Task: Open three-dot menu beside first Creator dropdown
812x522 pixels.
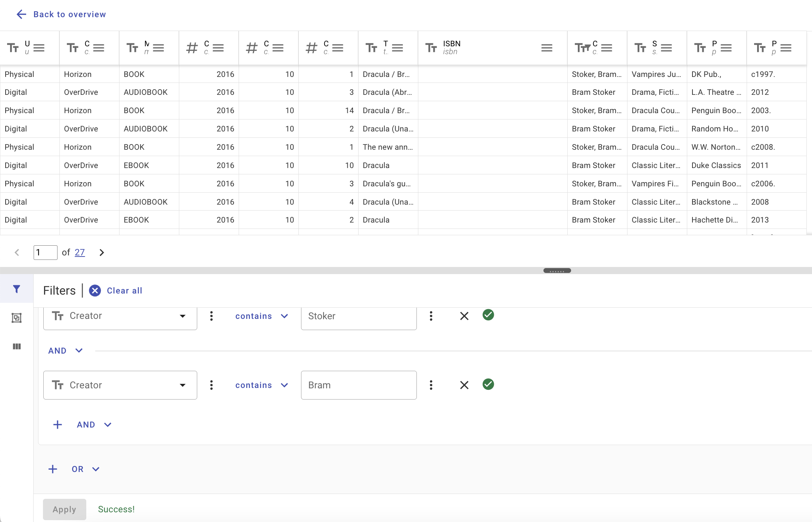Action: click(x=211, y=316)
